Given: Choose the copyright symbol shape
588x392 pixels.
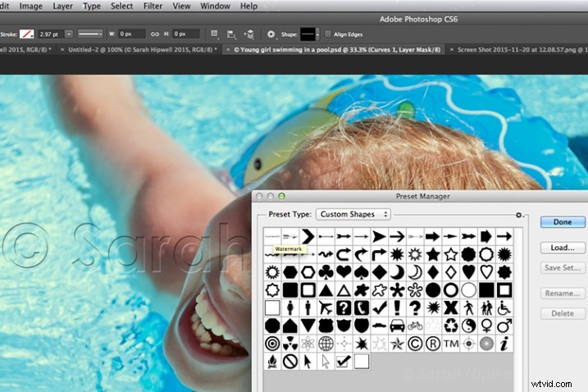Looking at the screenshot, I should (415, 344).
